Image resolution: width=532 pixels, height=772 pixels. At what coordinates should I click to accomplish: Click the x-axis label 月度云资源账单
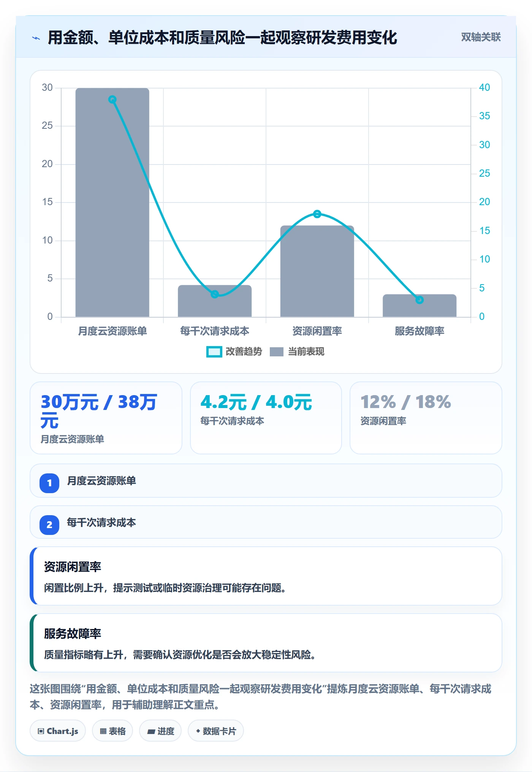[x=112, y=331]
